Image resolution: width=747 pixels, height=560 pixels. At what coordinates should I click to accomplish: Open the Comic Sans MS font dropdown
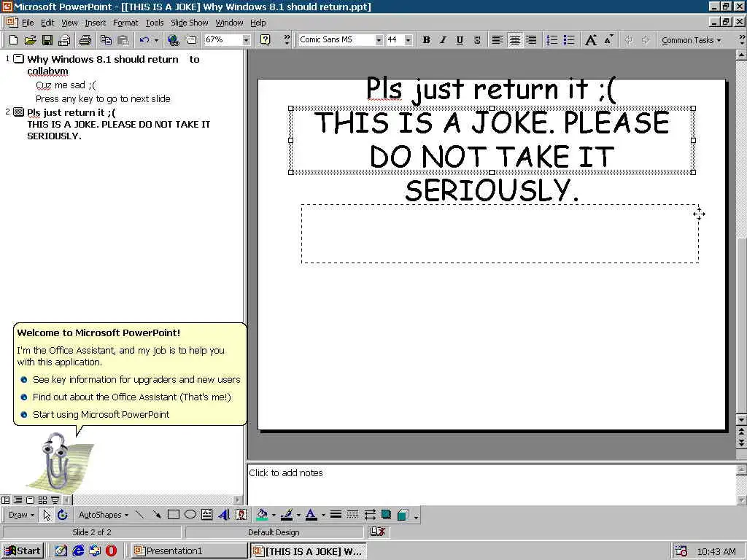379,40
